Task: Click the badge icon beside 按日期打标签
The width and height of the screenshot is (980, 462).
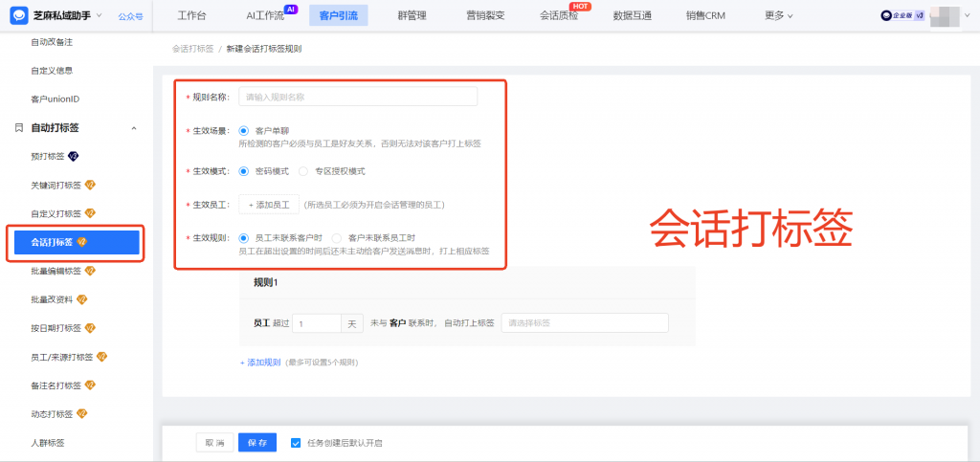Action: pyautogui.click(x=89, y=328)
